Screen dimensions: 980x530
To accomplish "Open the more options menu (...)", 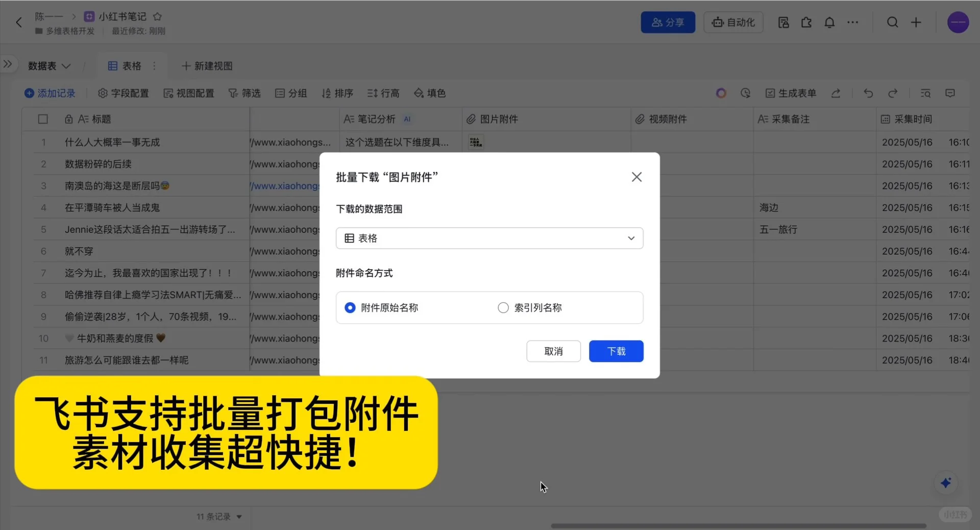I will [852, 22].
